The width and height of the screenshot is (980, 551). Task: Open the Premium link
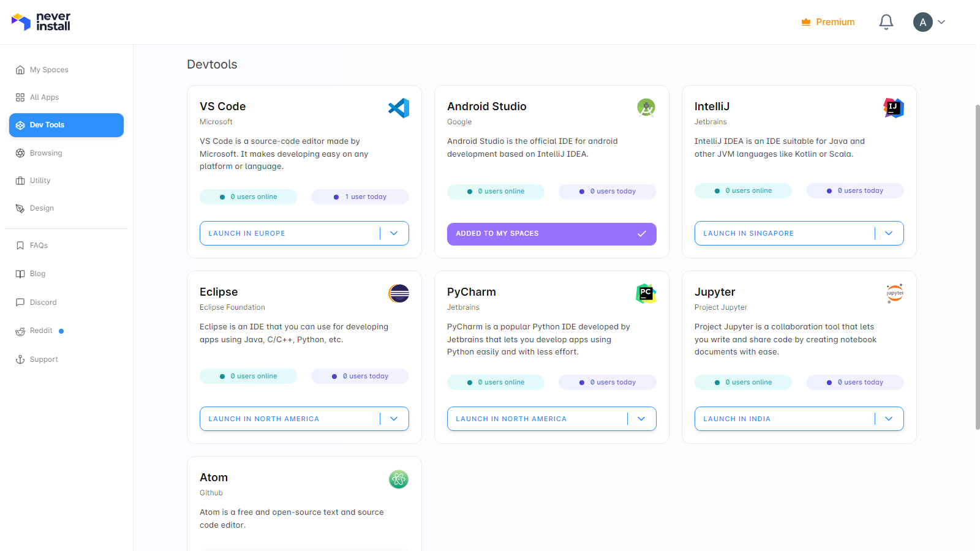pyautogui.click(x=828, y=22)
